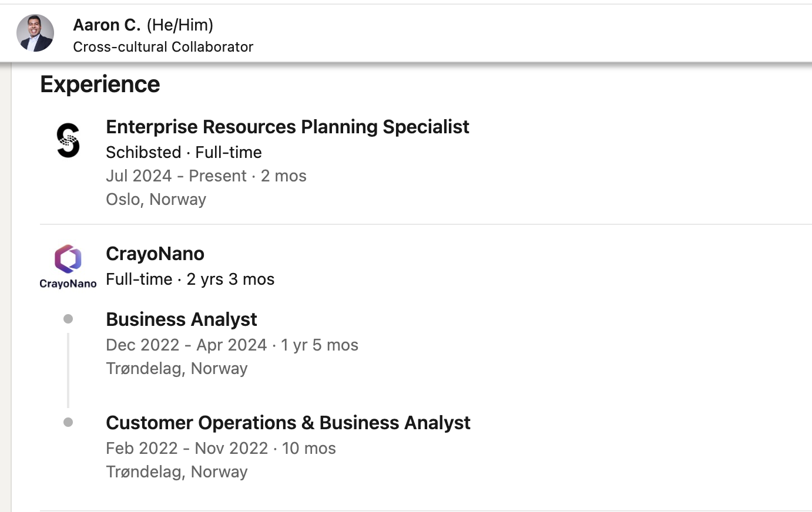Click the Full-time · 2 yrs 3 mos text
The width and height of the screenshot is (812, 512).
pos(190,279)
